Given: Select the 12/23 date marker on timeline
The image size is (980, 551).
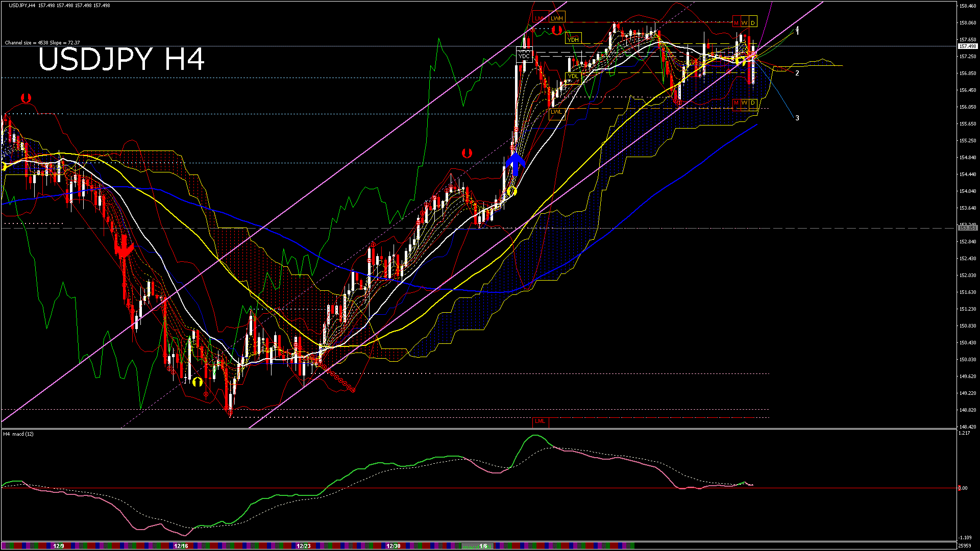Looking at the screenshot, I should 303,546.
